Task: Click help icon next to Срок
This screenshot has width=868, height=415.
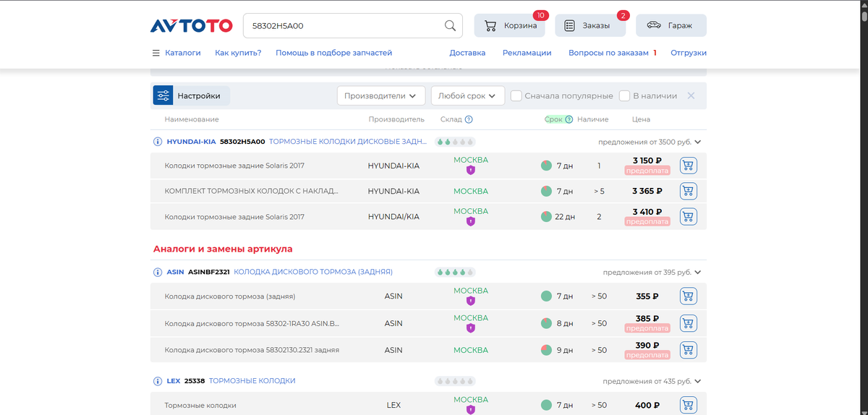Action: pos(569,119)
